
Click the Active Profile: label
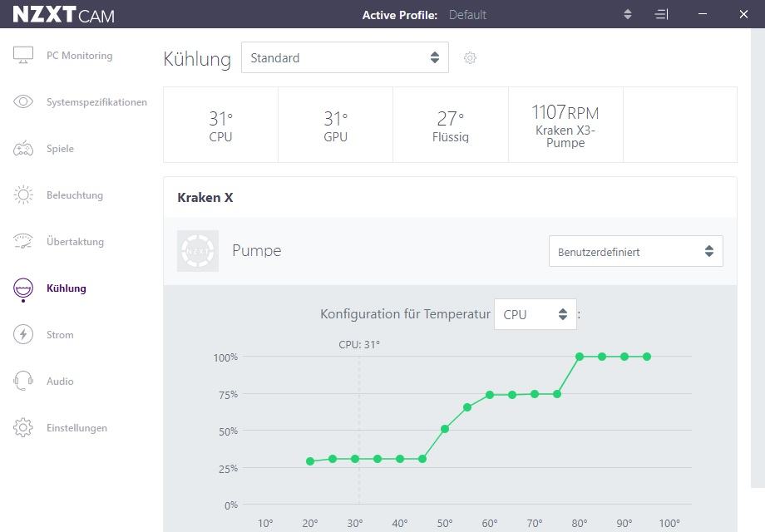coord(400,15)
